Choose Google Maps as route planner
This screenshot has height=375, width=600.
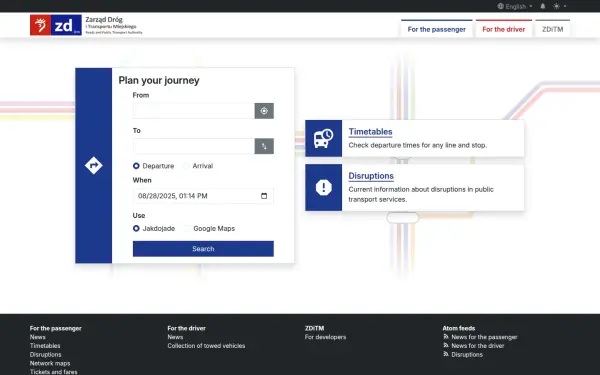pyautogui.click(x=187, y=228)
